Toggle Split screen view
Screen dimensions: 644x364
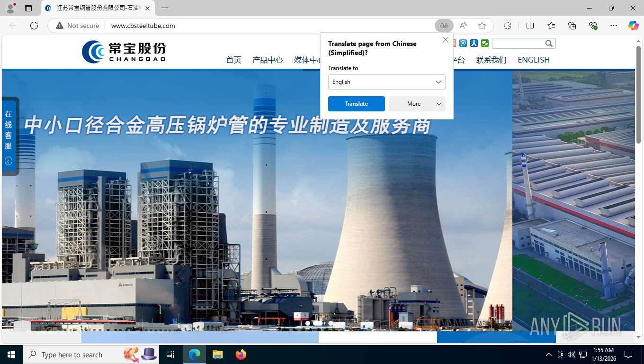pos(530,26)
